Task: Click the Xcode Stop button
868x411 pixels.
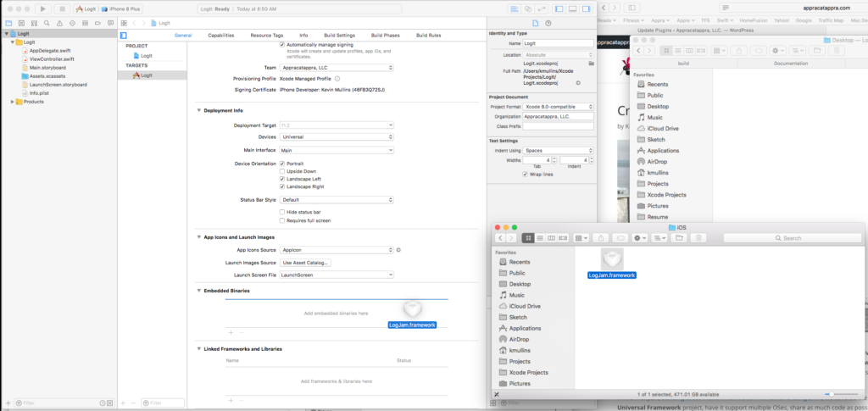Action: coord(61,8)
